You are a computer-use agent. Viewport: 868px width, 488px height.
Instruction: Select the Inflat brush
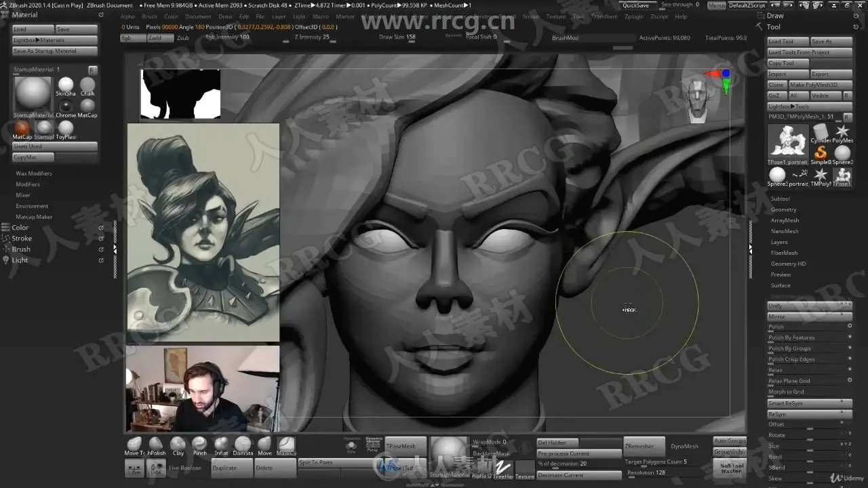[x=221, y=445]
